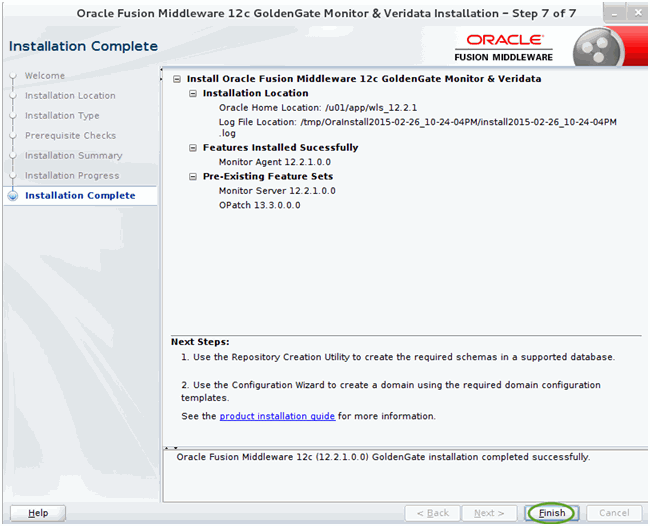Select the Prerequisite Checks step
650x526 pixels.
(x=70, y=136)
